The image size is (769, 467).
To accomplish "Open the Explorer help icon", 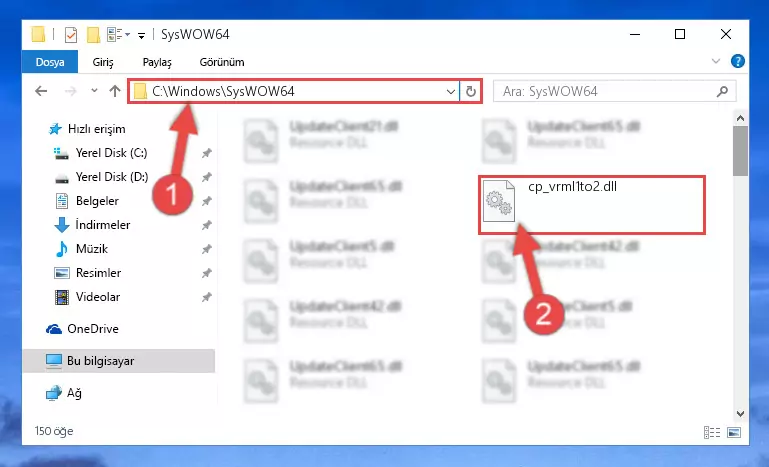I will coord(738,61).
